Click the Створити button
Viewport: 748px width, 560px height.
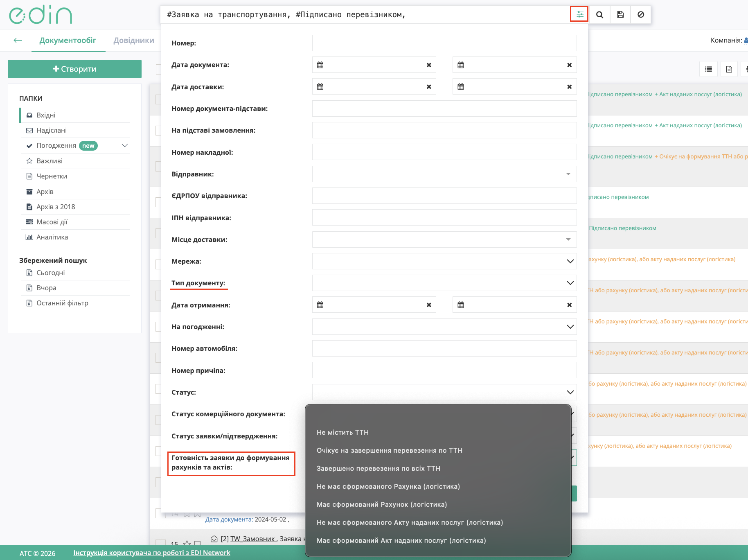click(74, 69)
